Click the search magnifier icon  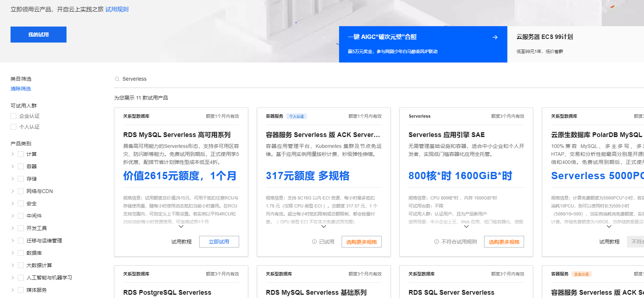click(117, 79)
